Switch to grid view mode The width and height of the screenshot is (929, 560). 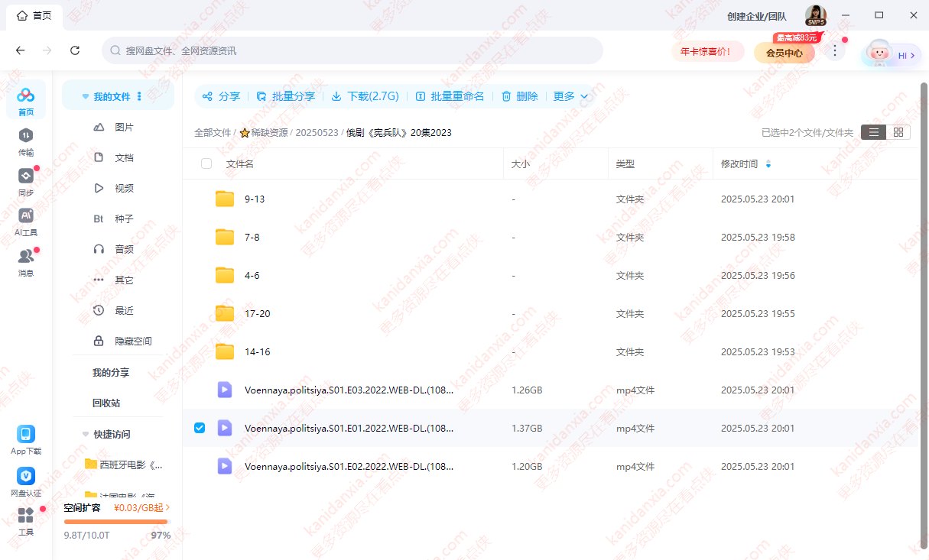898,132
